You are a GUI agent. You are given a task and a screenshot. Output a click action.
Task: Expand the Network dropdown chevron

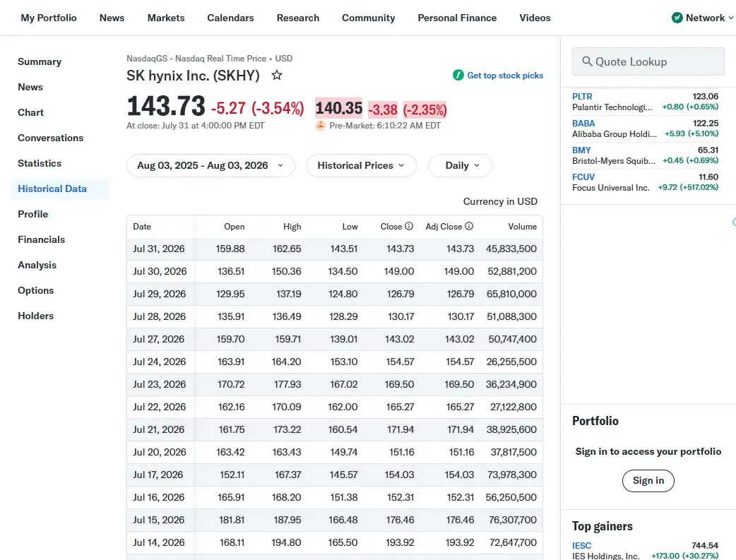730,18
